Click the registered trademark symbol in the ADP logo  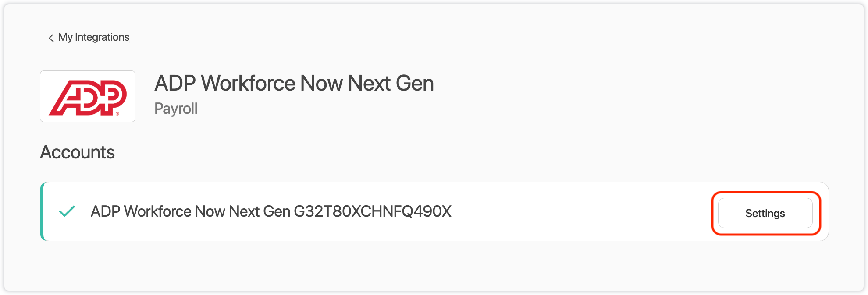[117, 114]
